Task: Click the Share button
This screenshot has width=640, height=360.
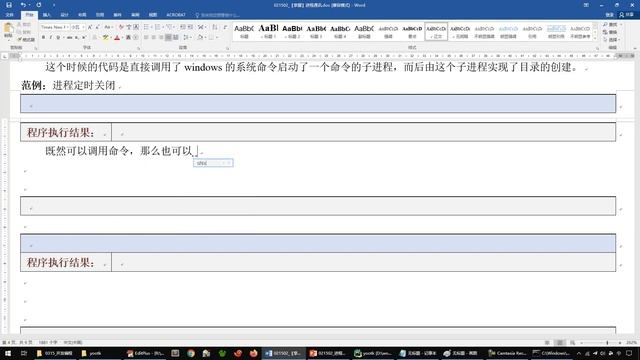Action: point(627,15)
